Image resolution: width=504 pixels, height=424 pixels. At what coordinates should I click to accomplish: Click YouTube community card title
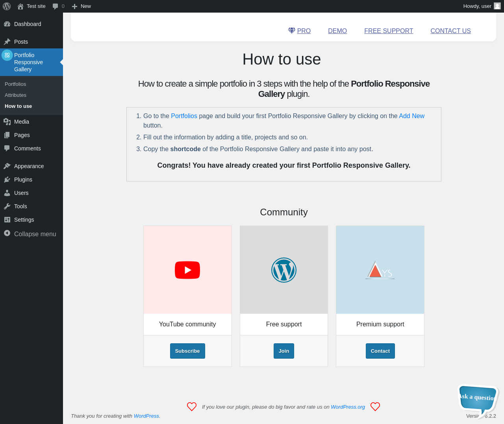click(x=187, y=324)
